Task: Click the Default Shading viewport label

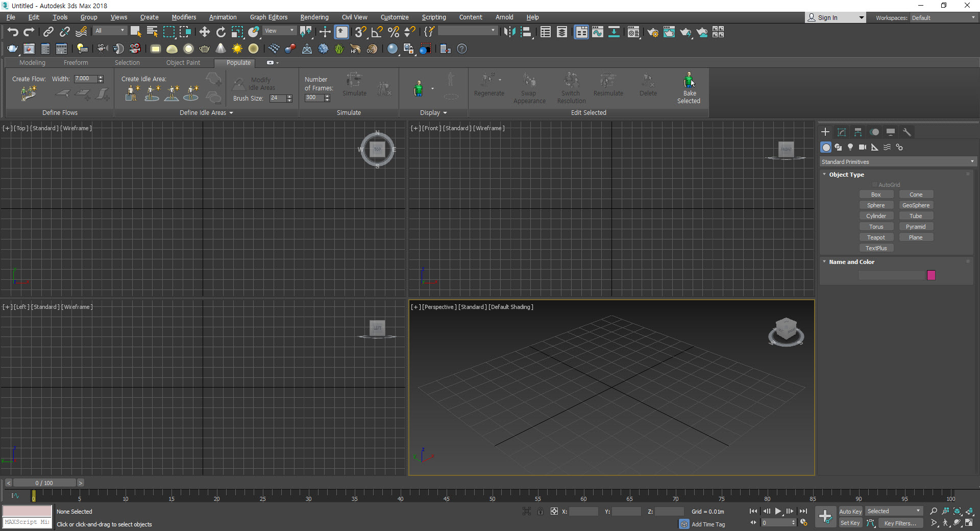Action: click(510, 307)
